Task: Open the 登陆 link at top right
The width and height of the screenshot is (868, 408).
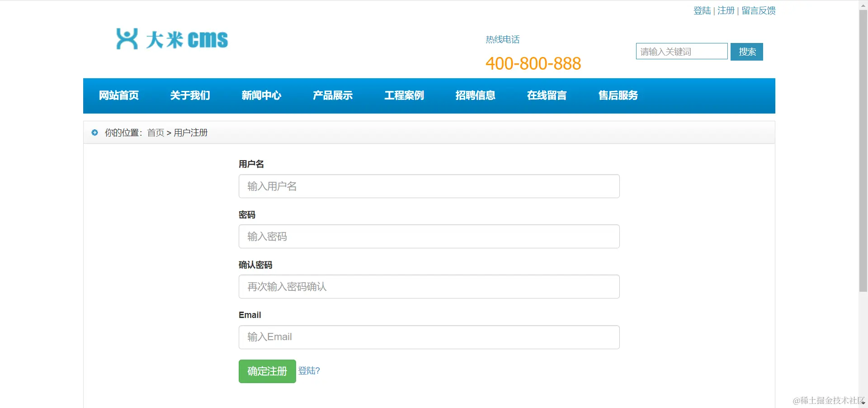Action: click(x=702, y=10)
